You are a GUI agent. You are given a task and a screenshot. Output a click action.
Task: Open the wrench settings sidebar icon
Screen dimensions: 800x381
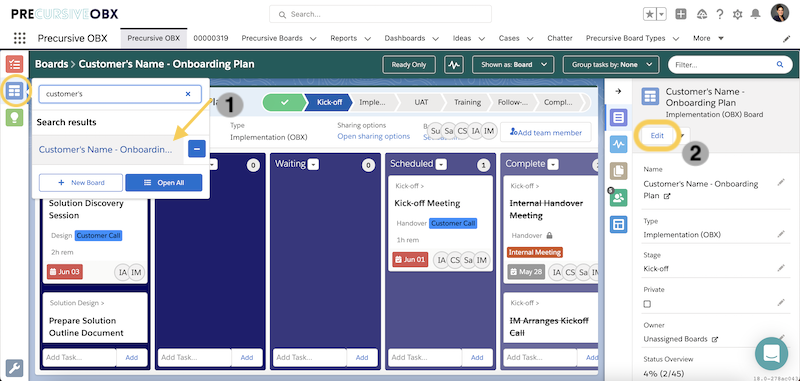point(14,368)
